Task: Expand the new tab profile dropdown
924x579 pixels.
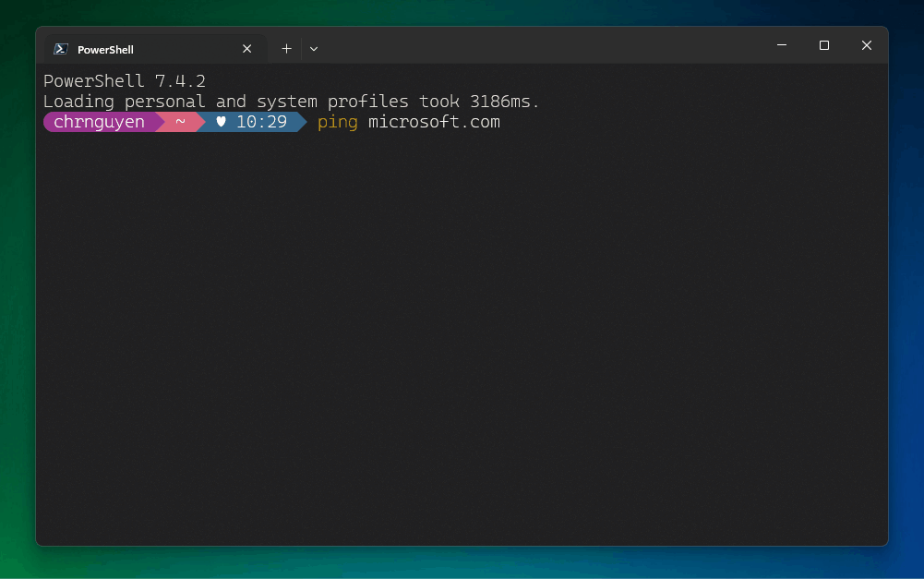Action: 314,49
